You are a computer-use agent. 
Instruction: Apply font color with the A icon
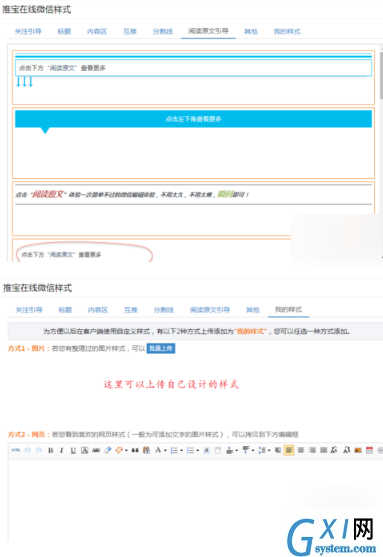158,450
